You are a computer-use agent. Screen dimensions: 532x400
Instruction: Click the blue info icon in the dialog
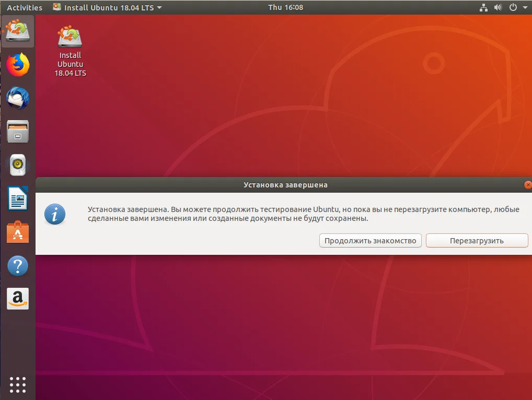coord(55,214)
